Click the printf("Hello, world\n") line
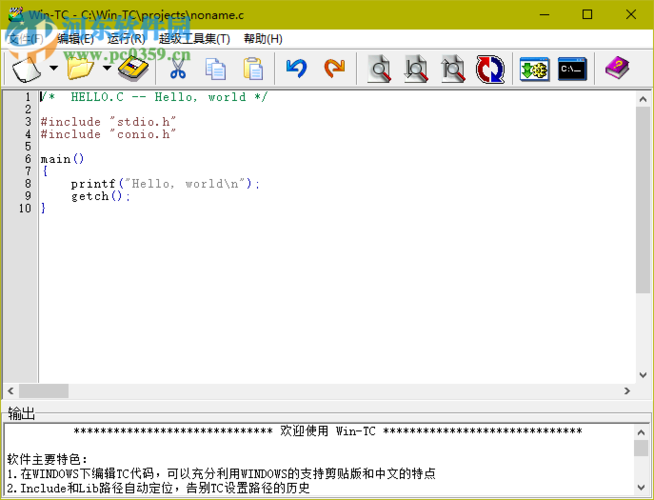654x500 pixels. [x=165, y=184]
